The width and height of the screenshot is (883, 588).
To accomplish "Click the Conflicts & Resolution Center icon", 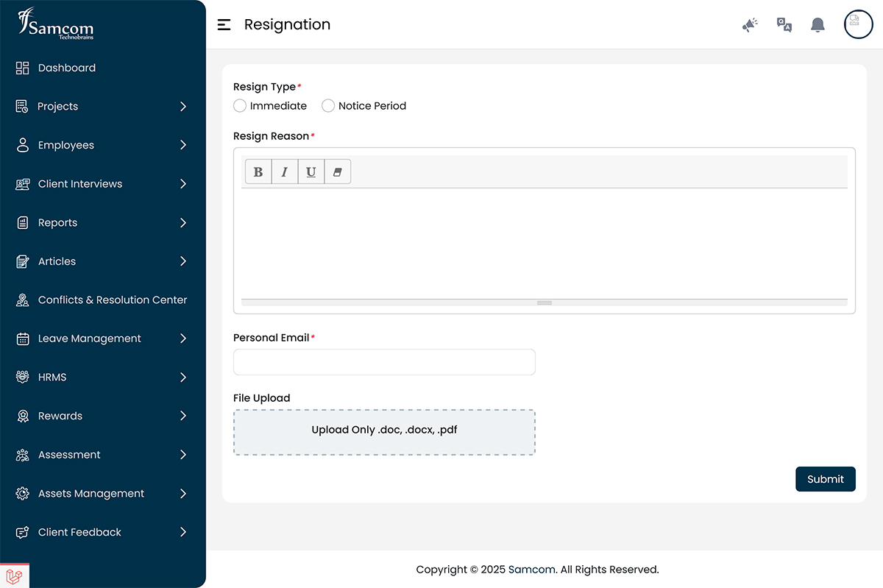I will [x=23, y=300].
